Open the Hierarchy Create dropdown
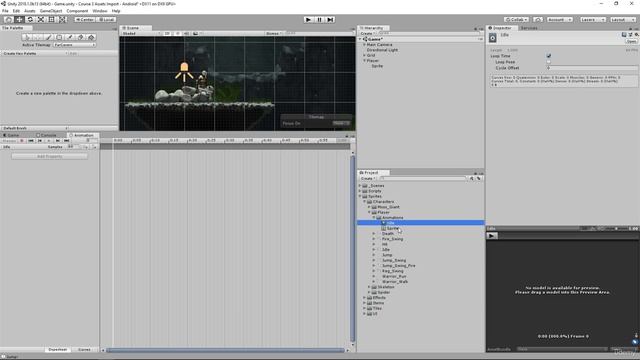This screenshot has width=640, height=360. click(367, 33)
